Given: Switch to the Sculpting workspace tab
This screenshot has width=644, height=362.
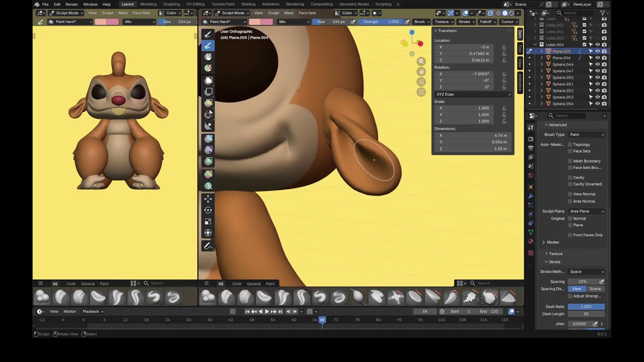Looking at the screenshot, I should (x=171, y=4).
